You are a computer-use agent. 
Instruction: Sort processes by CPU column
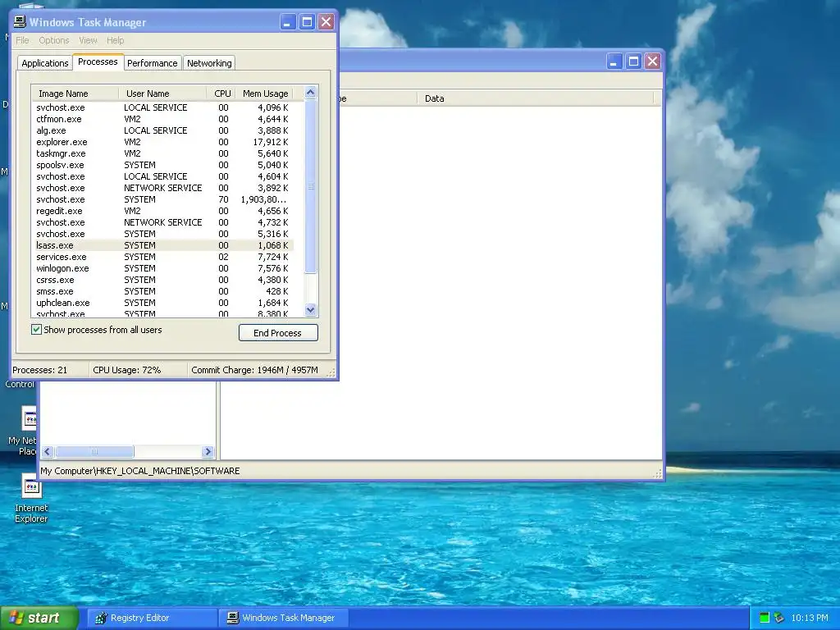tap(221, 94)
